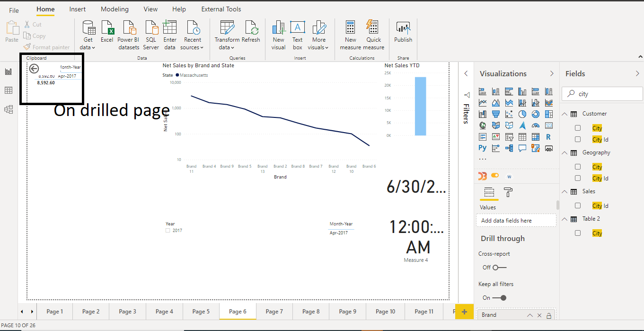This screenshot has height=331, width=644.
Task: Select the Pie chart visual
Action: 522,114
